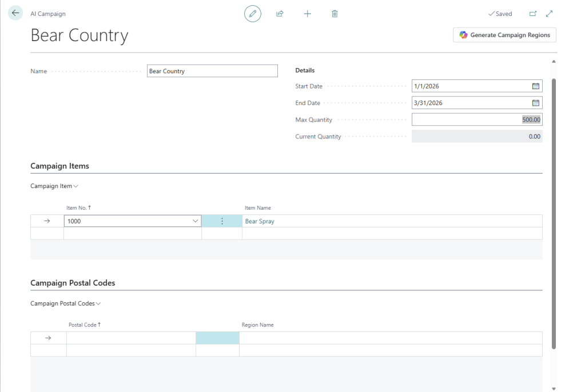Image resolution: width=585 pixels, height=392 pixels.
Task: Click the plus icon to create new
Action: [307, 14]
